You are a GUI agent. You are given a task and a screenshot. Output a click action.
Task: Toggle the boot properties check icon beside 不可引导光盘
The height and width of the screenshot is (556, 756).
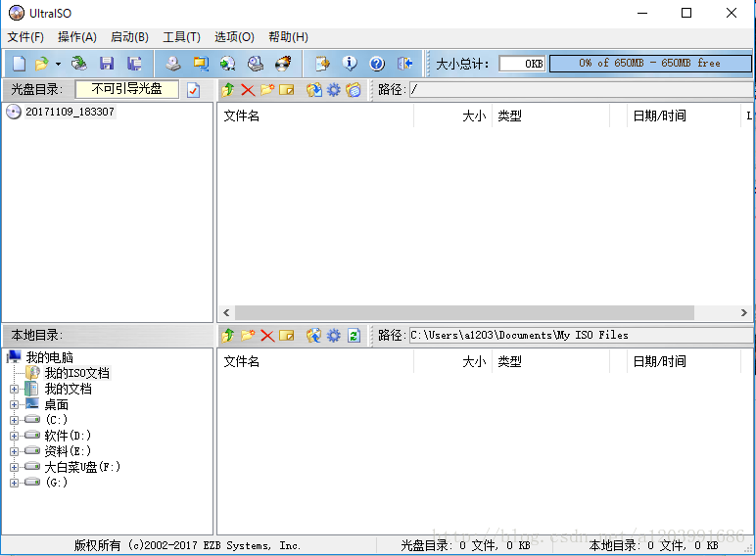point(193,90)
